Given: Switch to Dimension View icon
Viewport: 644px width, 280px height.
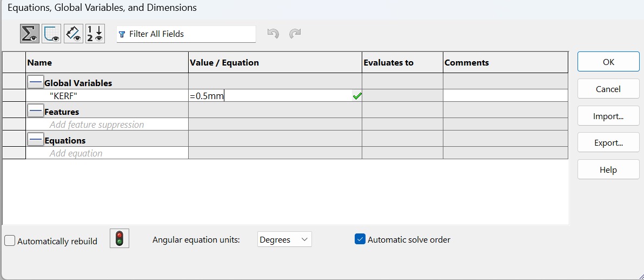Looking at the screenshot, I should tap(74, 34).
